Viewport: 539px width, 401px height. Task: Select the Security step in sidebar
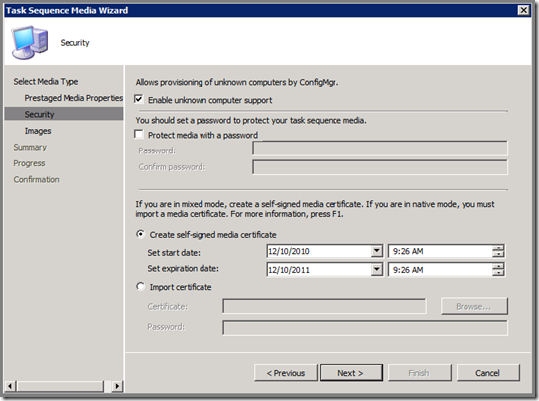(x=64, y=114)
